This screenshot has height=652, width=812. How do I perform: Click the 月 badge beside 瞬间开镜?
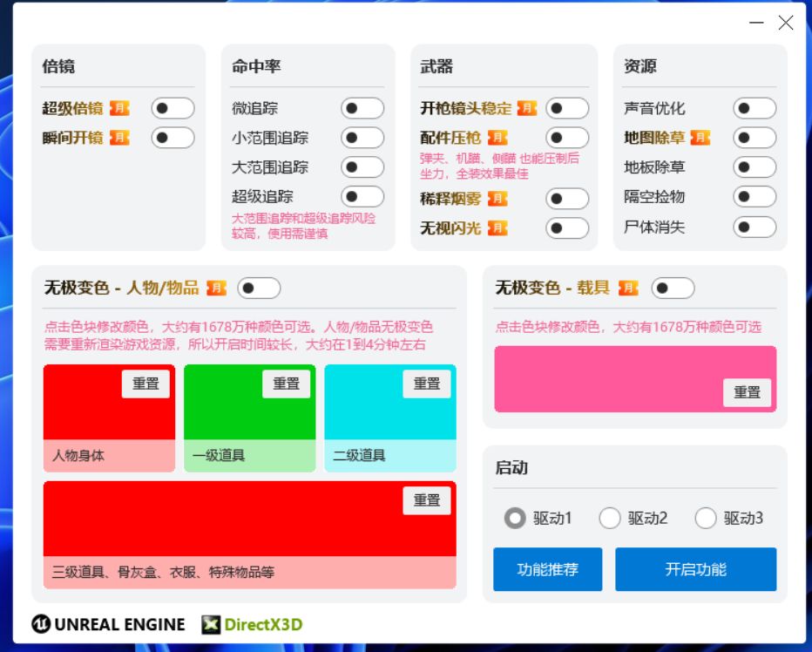pos(119,138)
